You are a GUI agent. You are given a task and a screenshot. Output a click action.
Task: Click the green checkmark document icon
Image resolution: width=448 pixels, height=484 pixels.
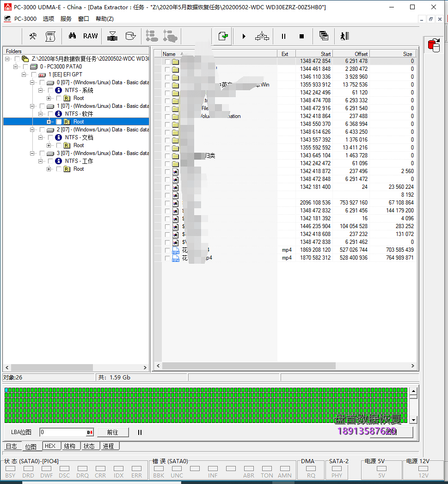tap(223, 37)
